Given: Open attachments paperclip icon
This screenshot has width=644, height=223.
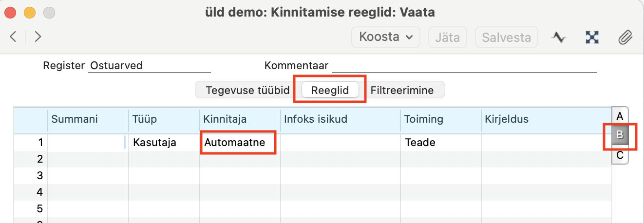Looking at the screenshot, I should [625, 37].
